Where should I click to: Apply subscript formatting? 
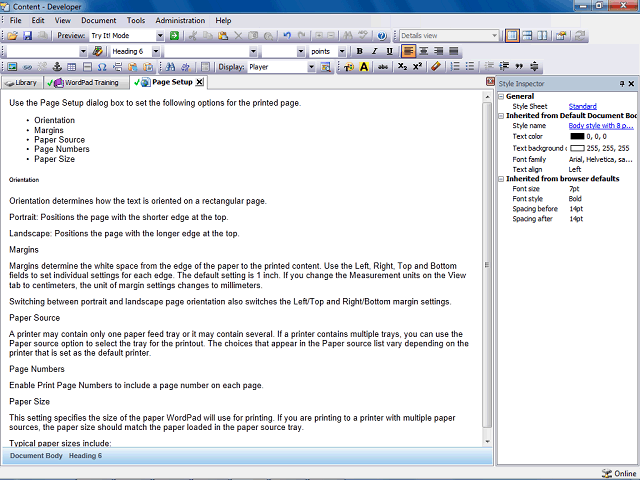pos(402,67)
